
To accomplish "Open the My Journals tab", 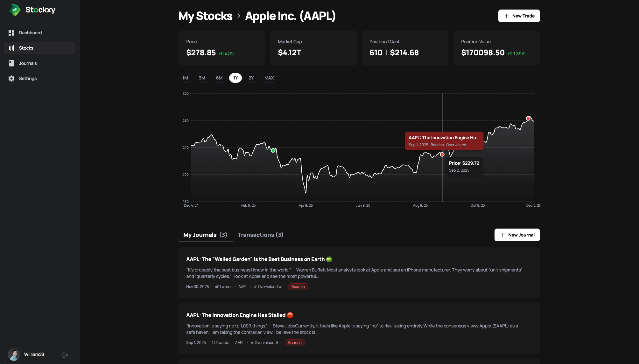I will pos(205,235).
